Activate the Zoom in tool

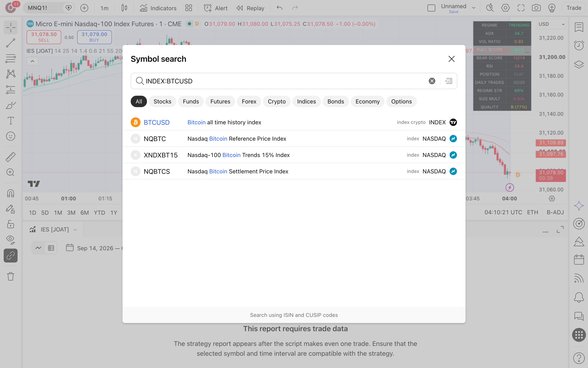pos(10,172)
